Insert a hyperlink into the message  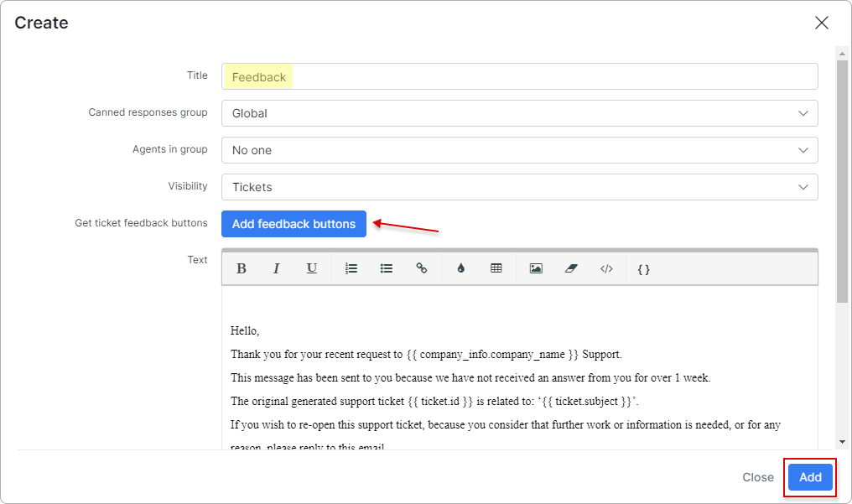click(422, 268)
